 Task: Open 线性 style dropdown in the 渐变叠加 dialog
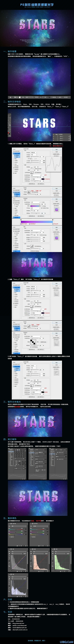35,208
